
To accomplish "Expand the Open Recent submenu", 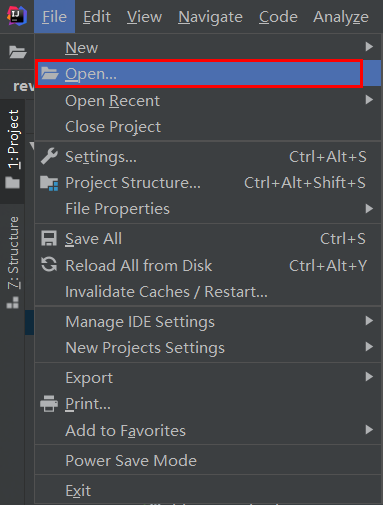I will tap(208, 101).
